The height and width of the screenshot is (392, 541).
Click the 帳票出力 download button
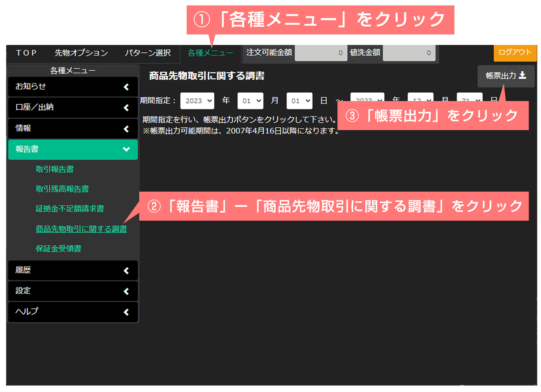505,76
